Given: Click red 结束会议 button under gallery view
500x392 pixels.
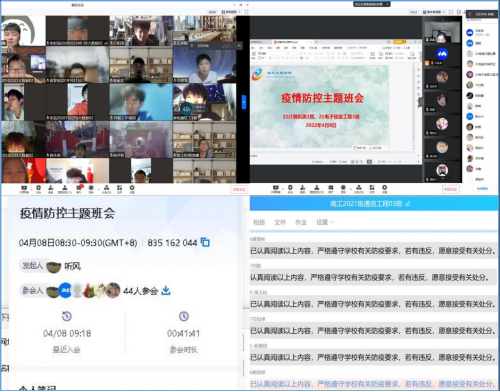Looking at the screenshot, I should coord(239,189).
